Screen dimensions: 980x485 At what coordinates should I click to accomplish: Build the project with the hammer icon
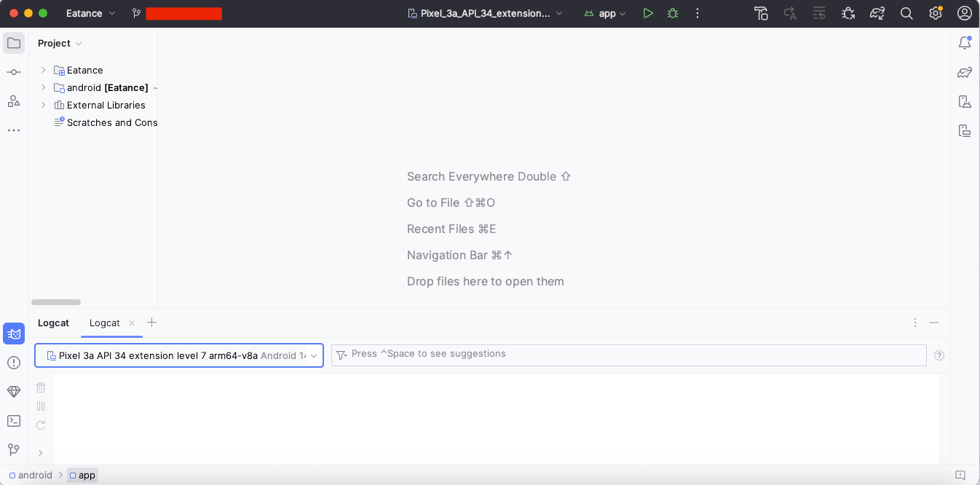pyautogui.click(x=761, y=12)
